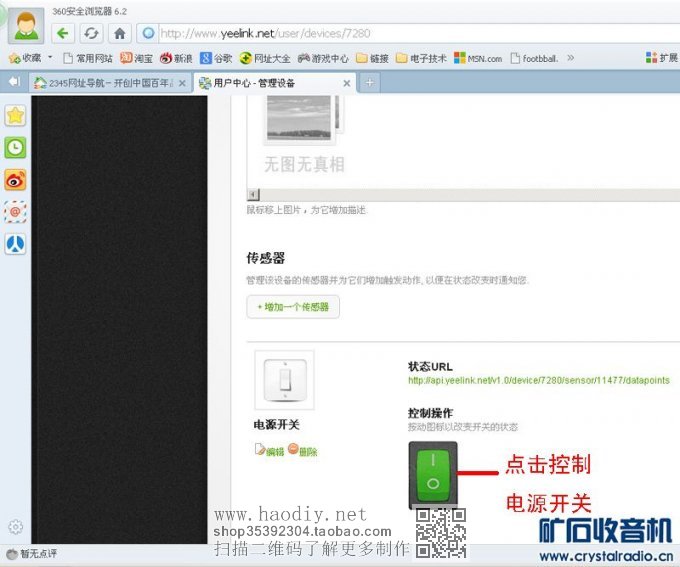Viewport: 680px width, 567px height.
Task: Switch to the 2345网址导航 tab
Action: pos(105,82)
